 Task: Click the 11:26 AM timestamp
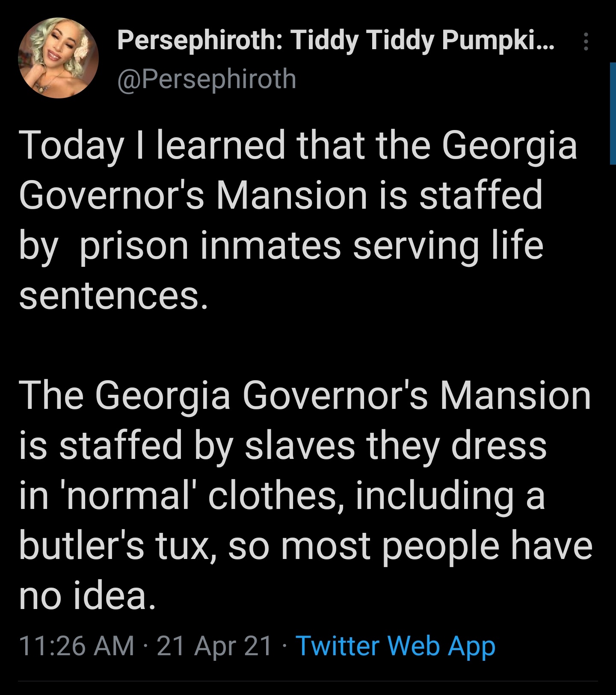click(x=77, y=645)
